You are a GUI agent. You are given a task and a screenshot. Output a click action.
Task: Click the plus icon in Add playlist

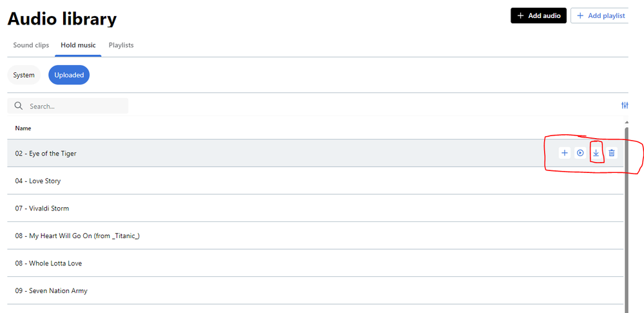pyautogui.click(x=580, y=15)
